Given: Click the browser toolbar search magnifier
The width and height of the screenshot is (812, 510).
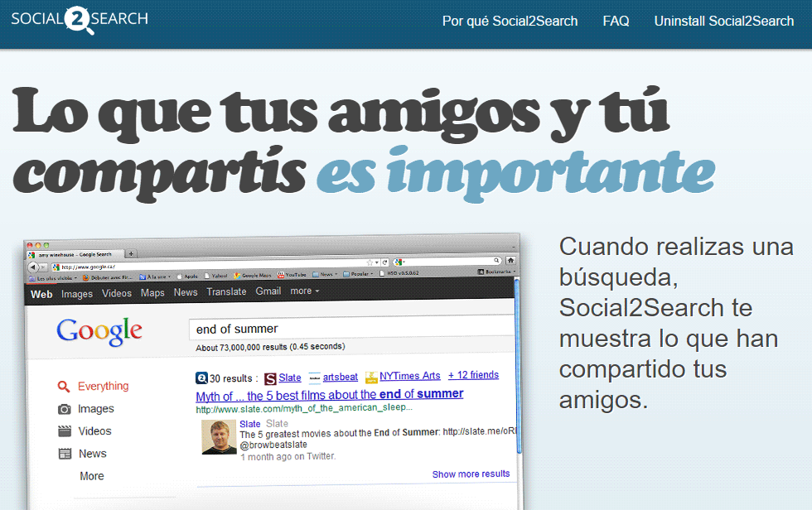Looking at the screenshot, I should pos(496,260).
